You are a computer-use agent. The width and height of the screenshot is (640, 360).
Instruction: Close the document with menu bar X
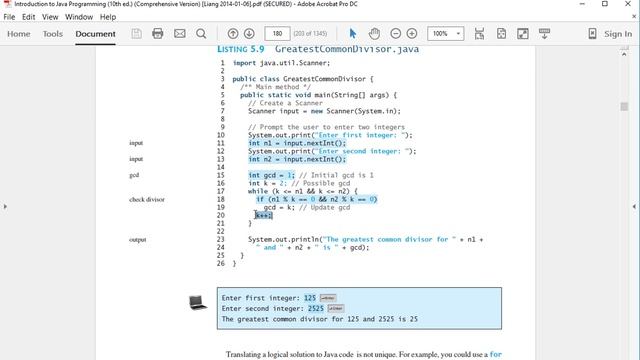[633, 17]
